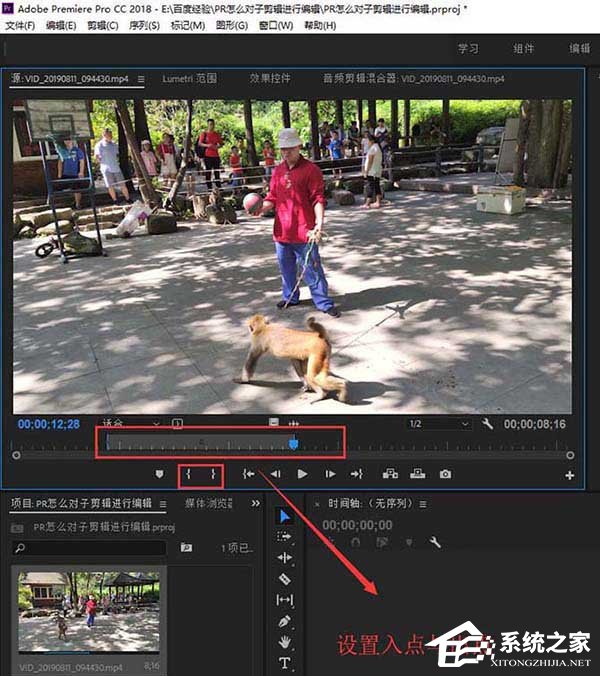Select the Selection arrow tool
Image resolution: width=600 pixels, height=676 pixels.
[284, 516]
